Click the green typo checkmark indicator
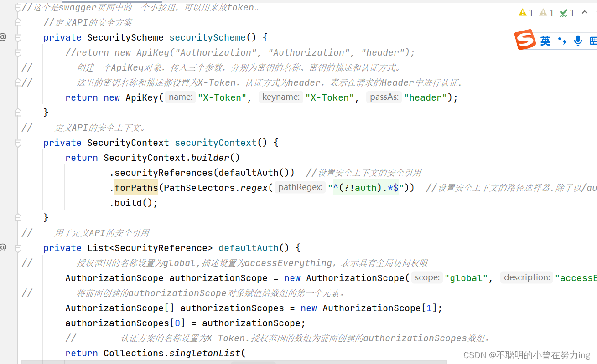The image size is (597, 364). tap(564, 12)
